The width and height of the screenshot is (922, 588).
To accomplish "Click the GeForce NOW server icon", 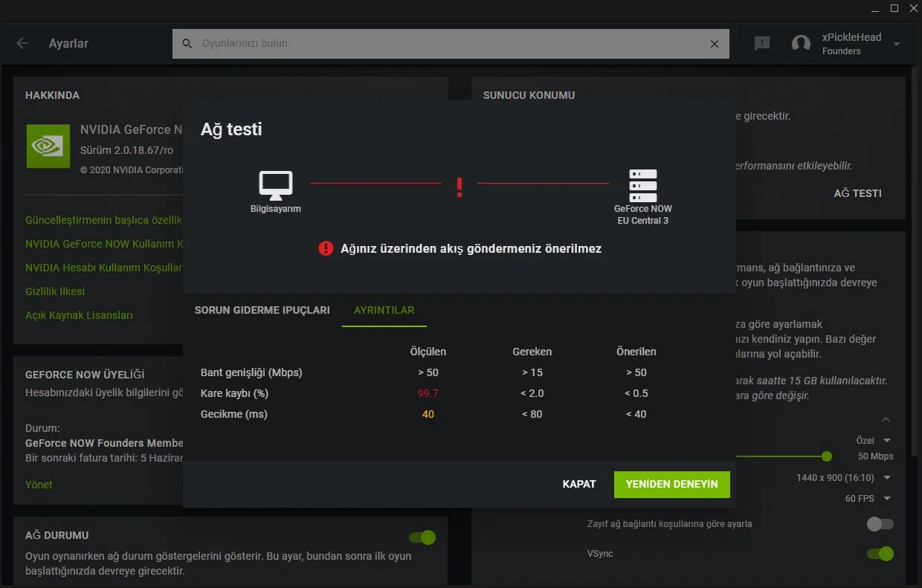I will tap(643, 186).
